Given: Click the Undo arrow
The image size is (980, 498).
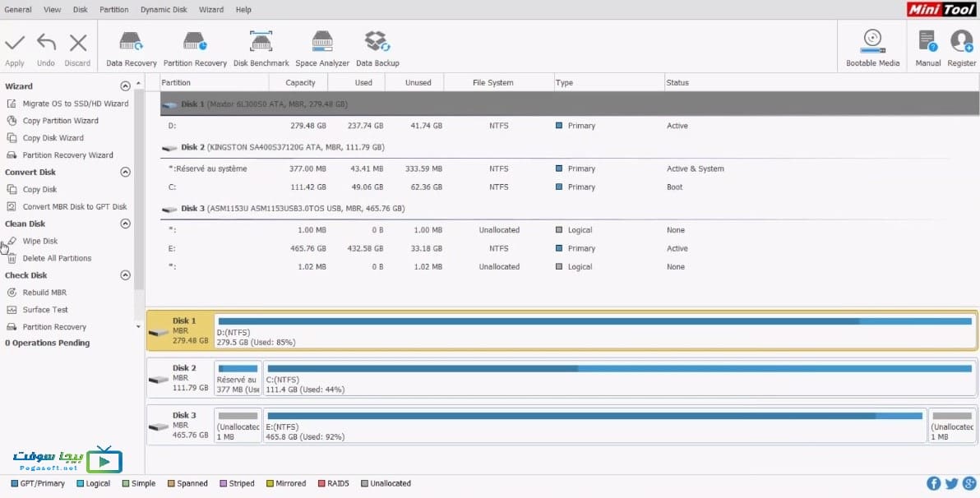Looking at the screenshot, I should pyautogui.click(x=46, y=48).
